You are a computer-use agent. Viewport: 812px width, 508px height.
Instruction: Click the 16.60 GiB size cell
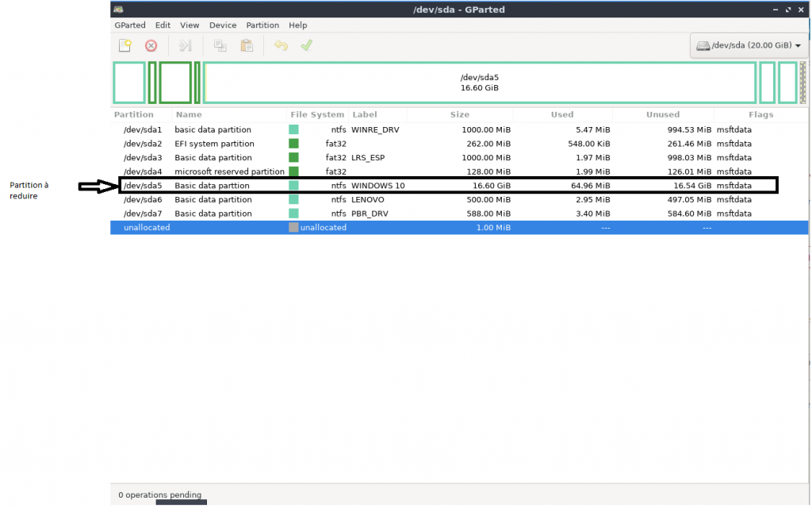point(492,186)
